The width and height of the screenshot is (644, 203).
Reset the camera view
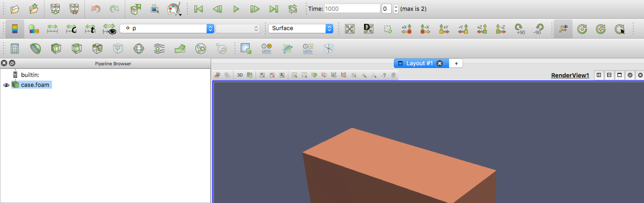(x=350, y=29)
